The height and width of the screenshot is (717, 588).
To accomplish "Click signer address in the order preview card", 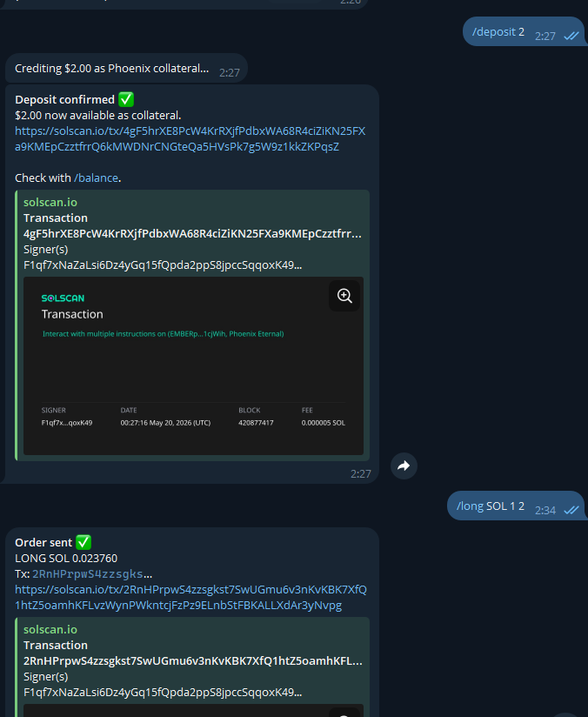I will tap(163, 693).
